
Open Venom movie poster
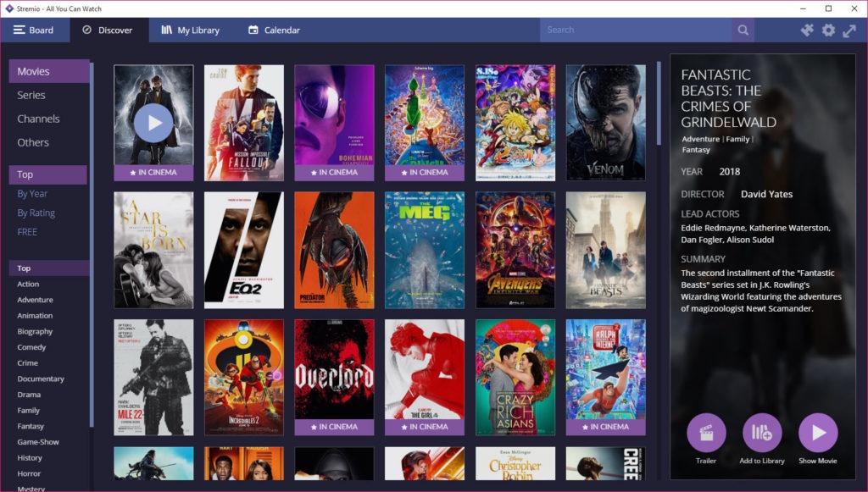pyautogui.click(x=605, y=123)
